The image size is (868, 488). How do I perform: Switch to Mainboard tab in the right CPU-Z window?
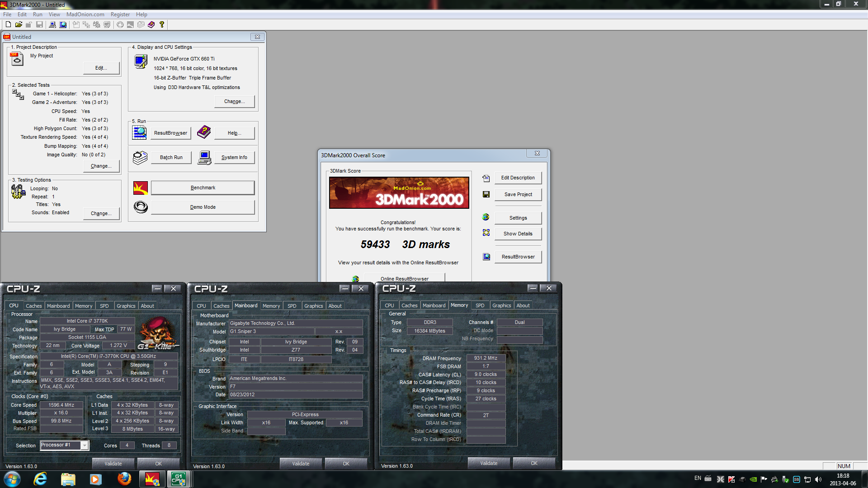point(434,305)
